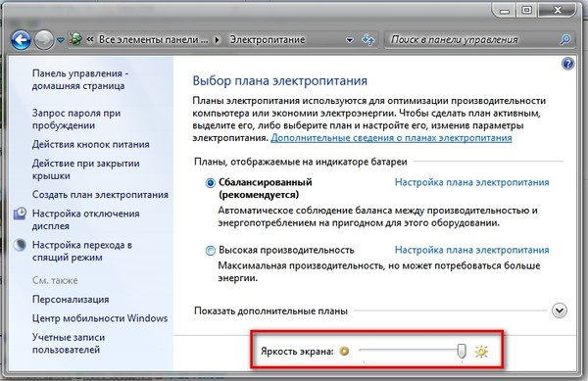Click the low brightness dim icon
Image resolution: width=588 pixels, height=381 pixels.
(x=344, y=351)
